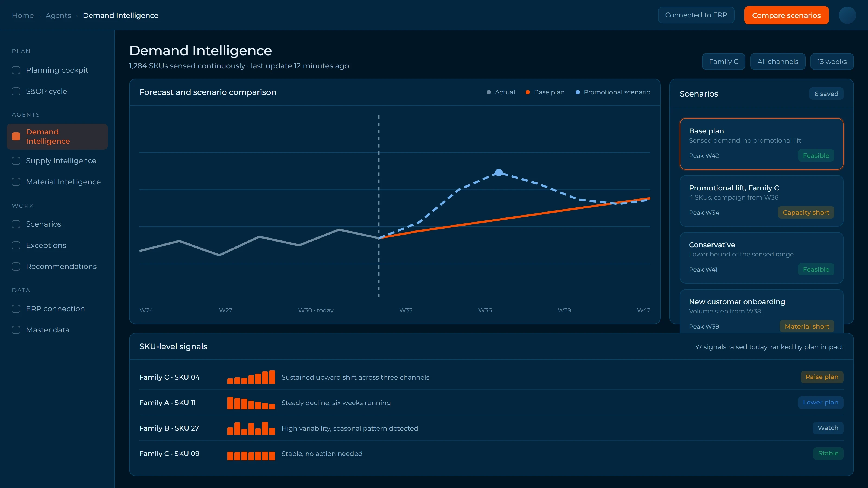The width and height of the screenshot is (868, 488).
Task: Click the promotional peak marker on chart
Action: point(499,173)
